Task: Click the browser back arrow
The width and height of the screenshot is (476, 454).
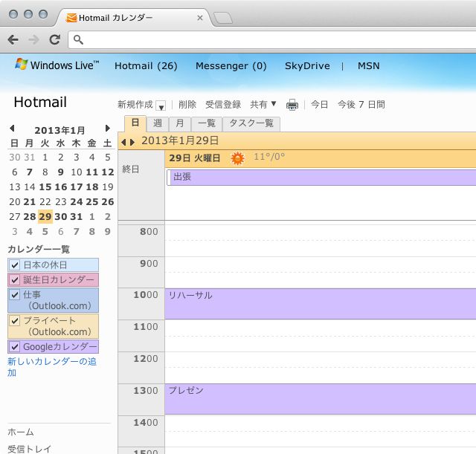Action: click(x=13, y=39)
